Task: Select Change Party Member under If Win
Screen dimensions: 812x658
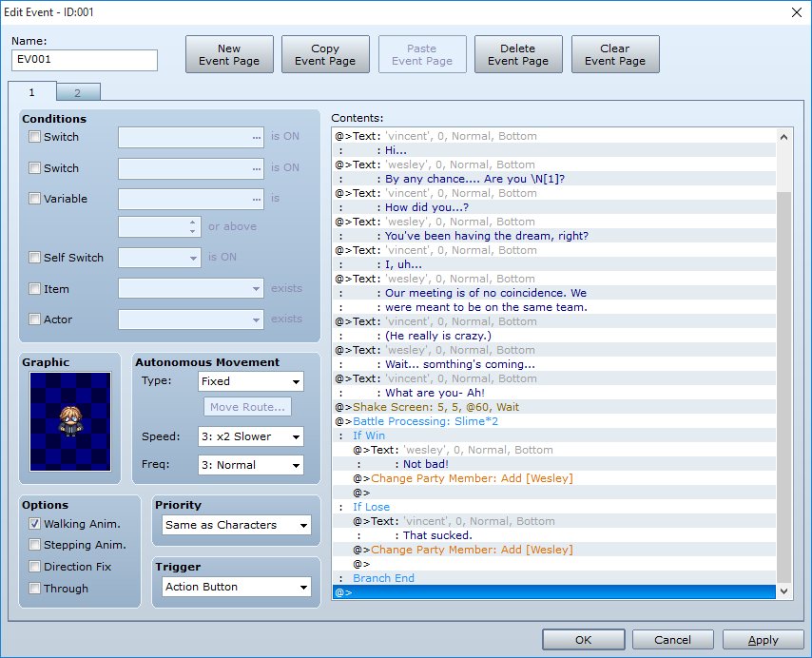Action: pos(554,478)
